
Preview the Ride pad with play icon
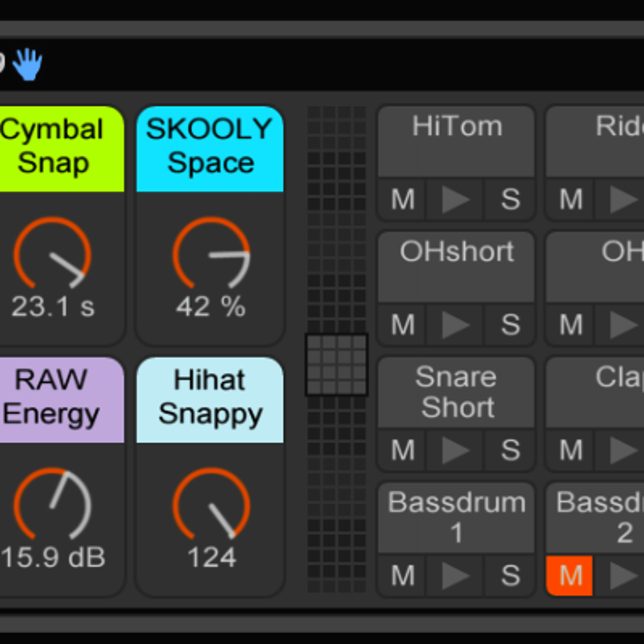623,199
